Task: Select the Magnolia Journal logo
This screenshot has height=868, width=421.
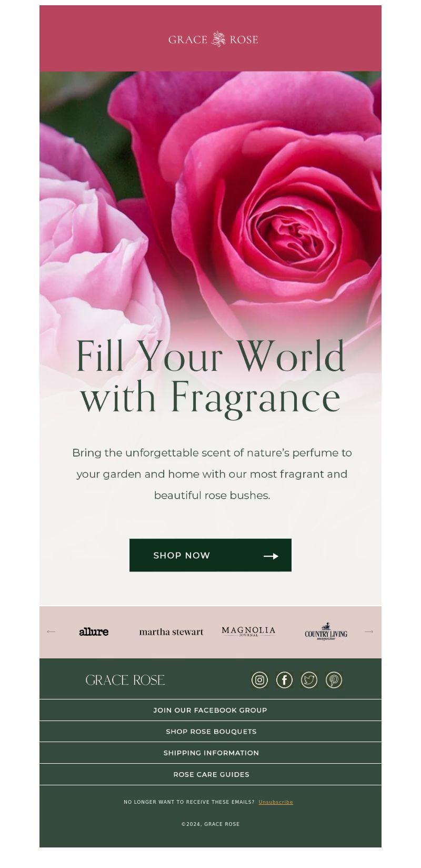Action: (248, 632)
